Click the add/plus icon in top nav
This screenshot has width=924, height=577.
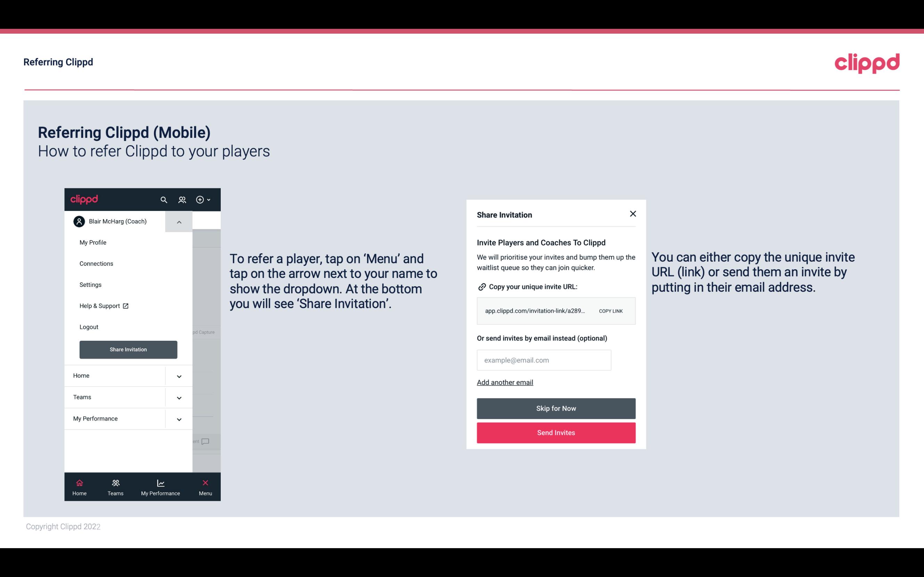(200, 199)
